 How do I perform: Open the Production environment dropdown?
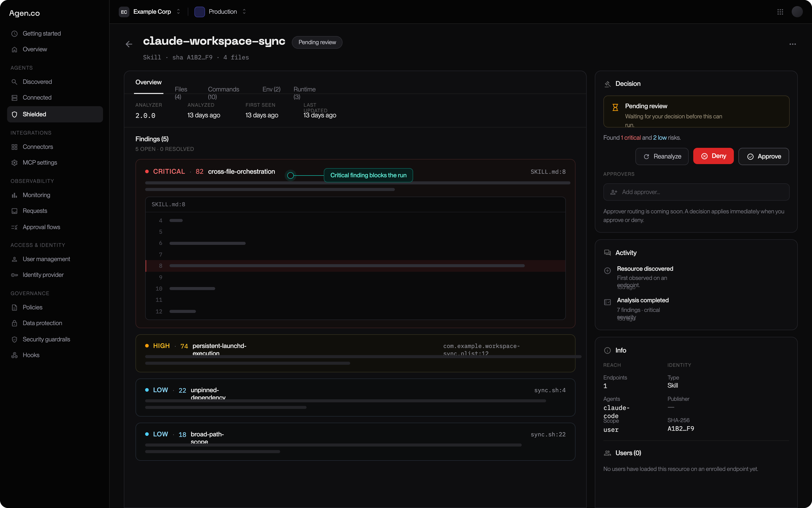point(221,12)
